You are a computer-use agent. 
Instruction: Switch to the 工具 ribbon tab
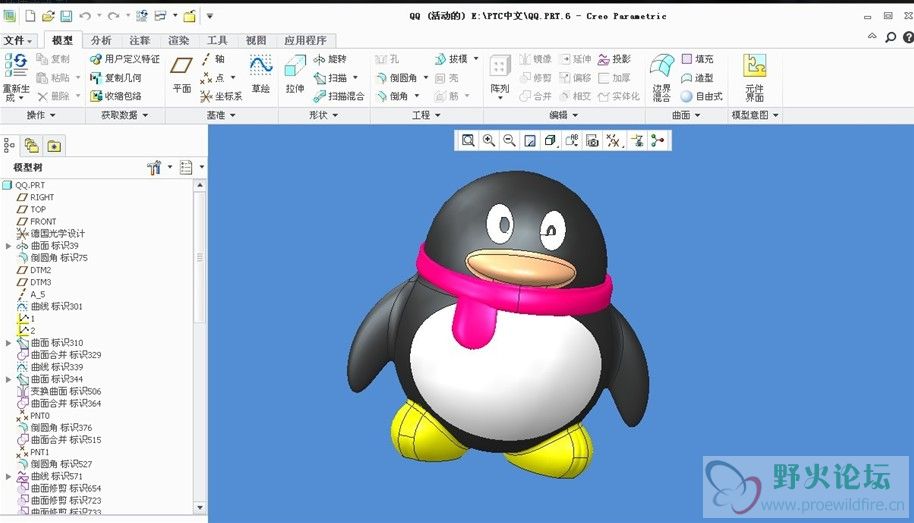(217, 40)
